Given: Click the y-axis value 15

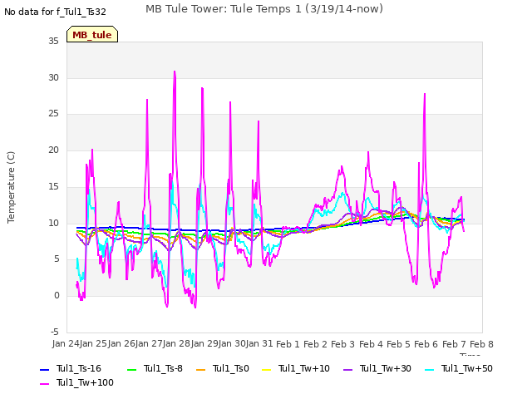Looking at the screenshot, I should click(x=53, y=186).
